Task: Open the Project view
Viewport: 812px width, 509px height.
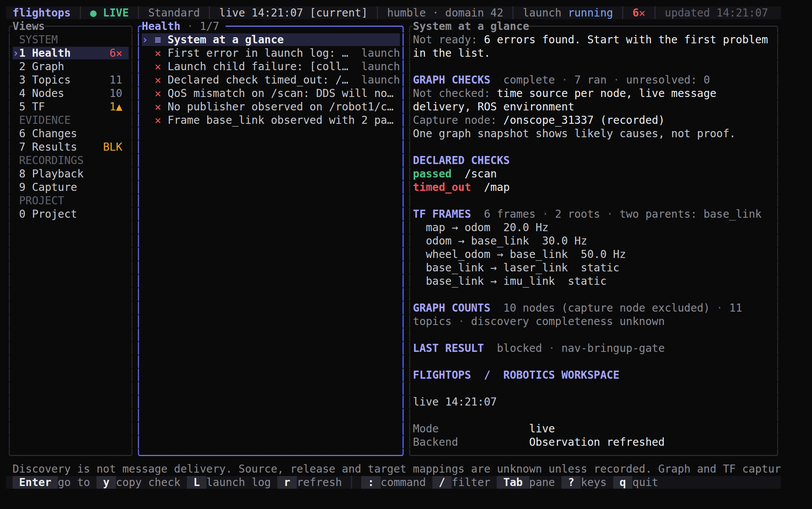Action: [70, 214]
